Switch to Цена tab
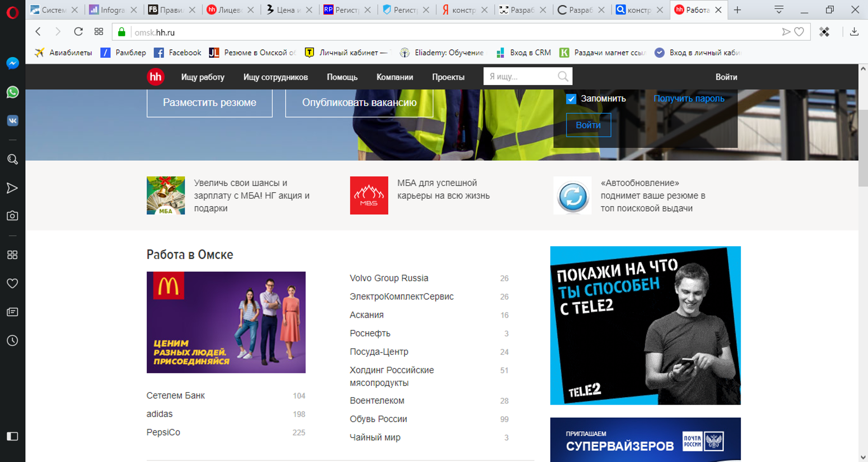Screen dimensions: 868x462 point(289,10)
